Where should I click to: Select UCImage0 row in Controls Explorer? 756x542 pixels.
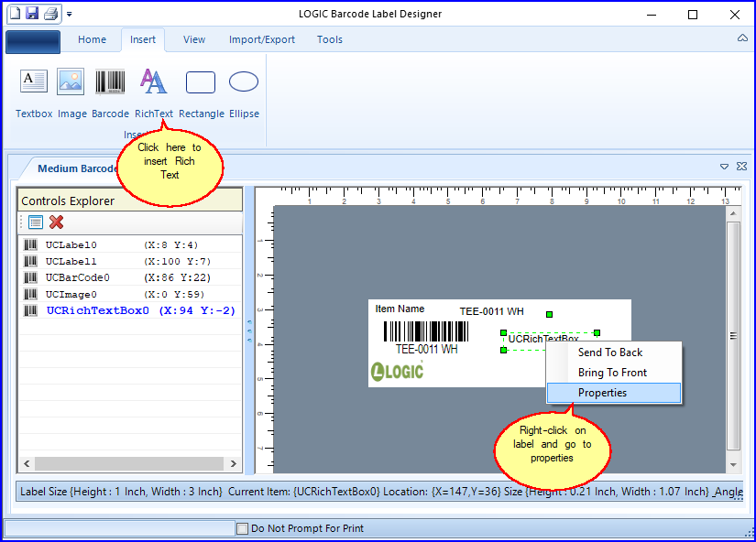130,294
